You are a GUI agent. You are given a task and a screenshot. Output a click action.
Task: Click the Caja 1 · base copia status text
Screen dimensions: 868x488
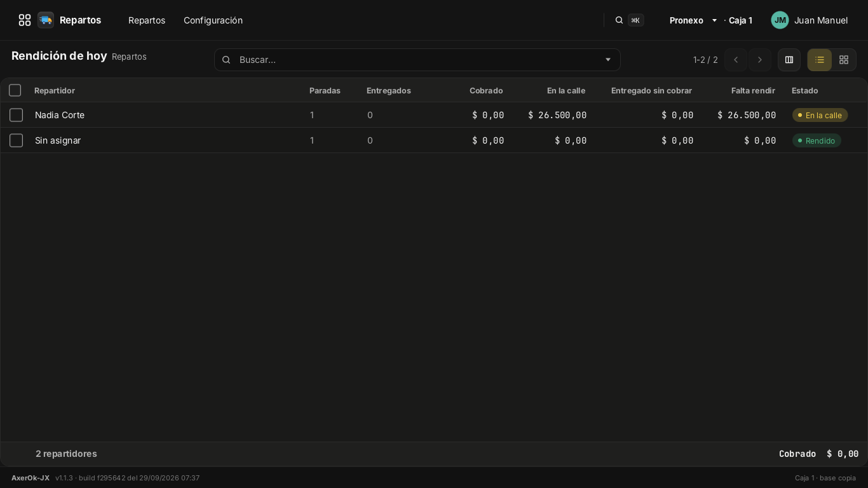click(x=825, y=478)
